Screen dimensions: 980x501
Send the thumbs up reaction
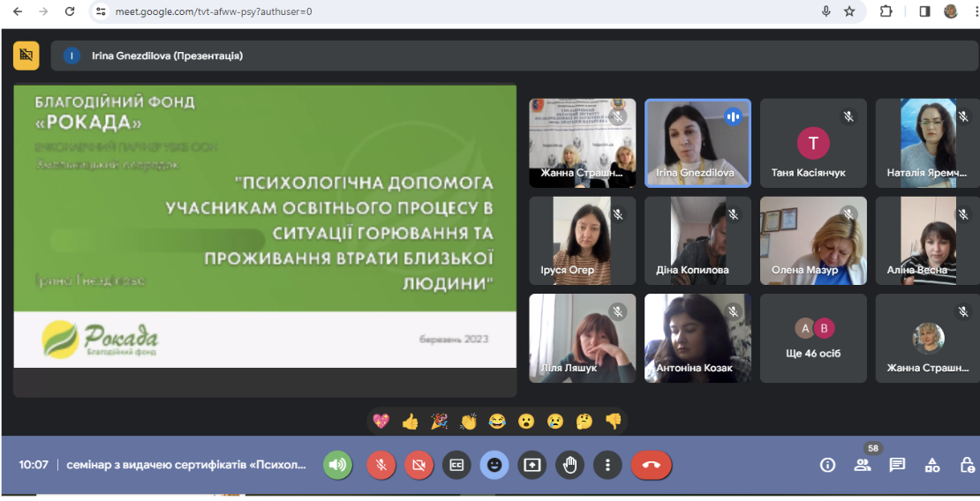pyautogui.click(x=410, y=422)
